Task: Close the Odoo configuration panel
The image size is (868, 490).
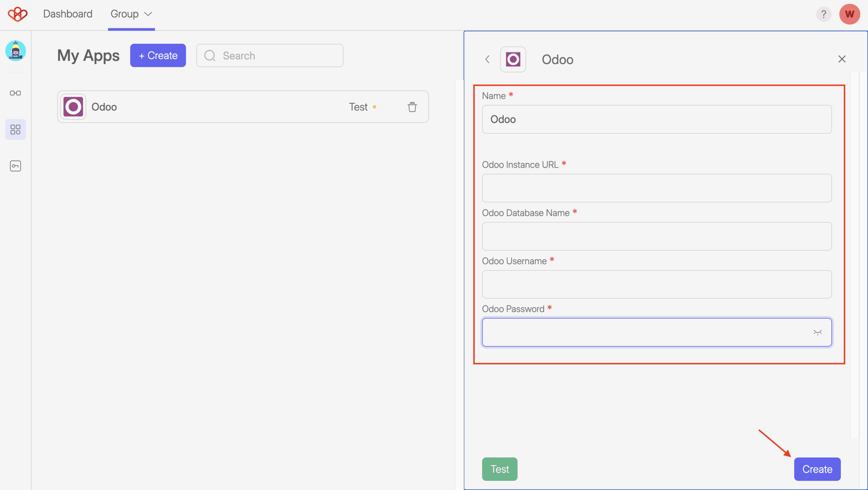Action: [842, 59]
